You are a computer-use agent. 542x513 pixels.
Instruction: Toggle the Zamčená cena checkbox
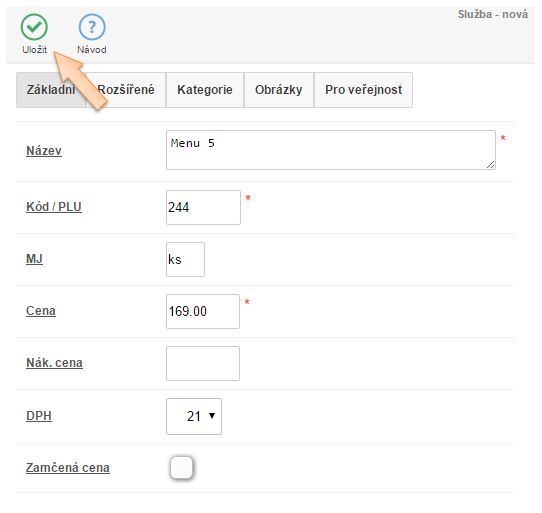tap(181, 468)
